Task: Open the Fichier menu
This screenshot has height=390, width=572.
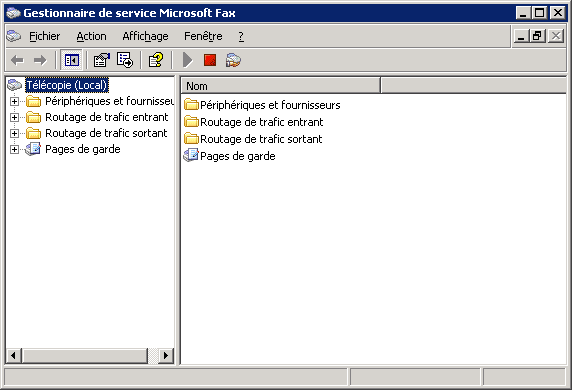Action: click(45, 36)
